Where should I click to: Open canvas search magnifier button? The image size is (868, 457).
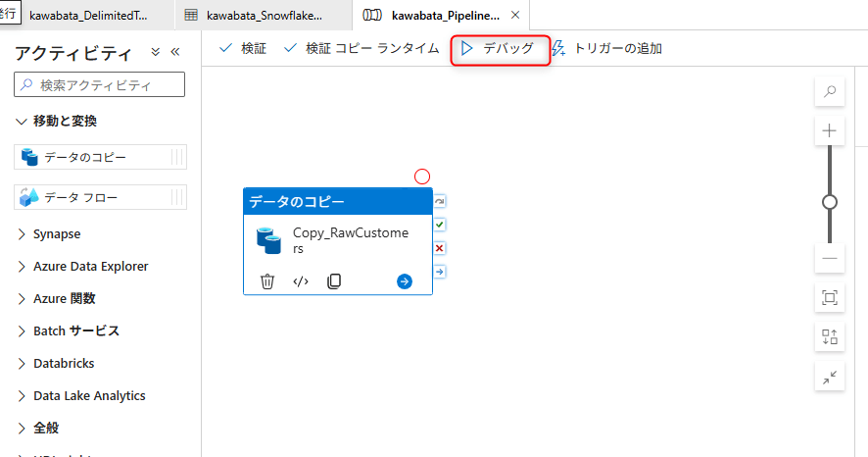[x=829, y=91]
